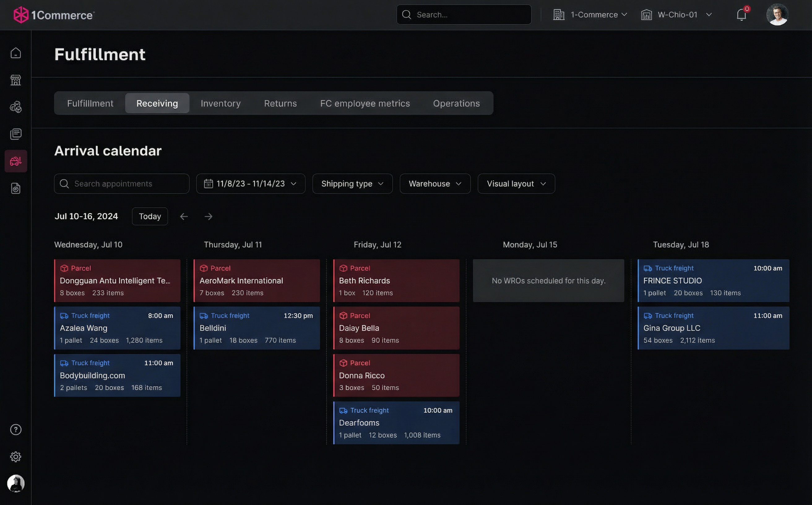This screenshot has height=505, width=812.
Task: Expand the Shipping type dropdown
Action: [352, 184]
